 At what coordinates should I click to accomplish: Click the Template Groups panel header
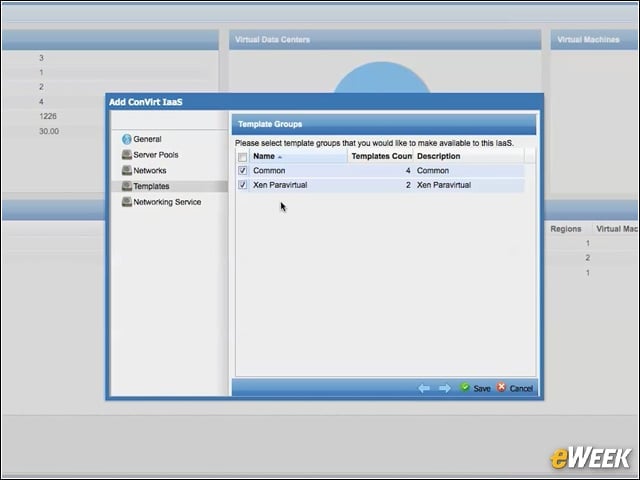coord(384,124)
